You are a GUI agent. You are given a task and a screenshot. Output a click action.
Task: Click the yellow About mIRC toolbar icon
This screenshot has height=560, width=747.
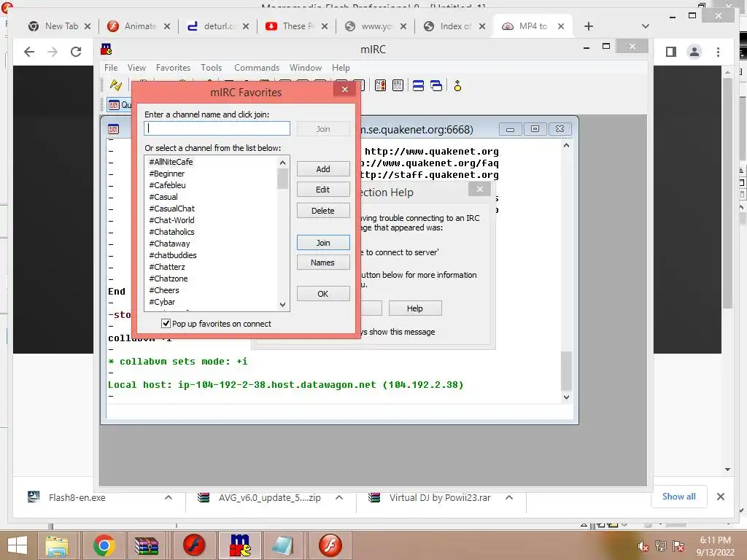[x=457, y=86]
